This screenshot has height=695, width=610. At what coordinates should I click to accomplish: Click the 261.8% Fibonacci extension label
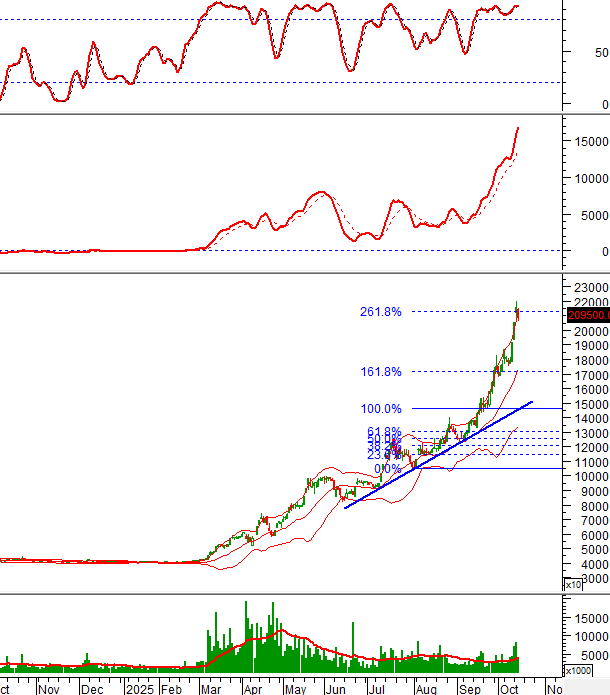pos(381,312)
